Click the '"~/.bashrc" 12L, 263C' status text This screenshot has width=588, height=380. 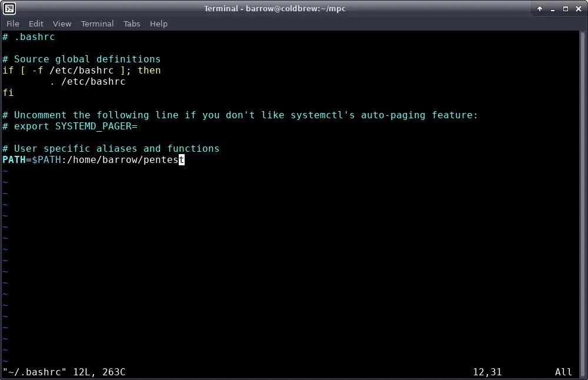[64, 372]
